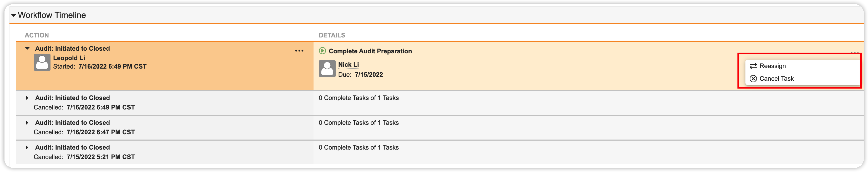Expand the workflow cancelled at 6:49 PM
This screenshot has height=172, width=868.
(27, 98)
